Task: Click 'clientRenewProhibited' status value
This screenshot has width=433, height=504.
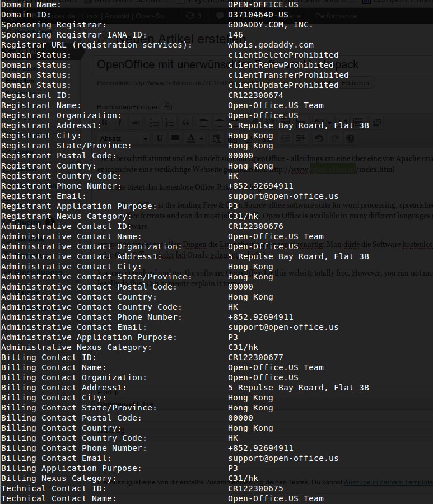Action: click(281, 65)
